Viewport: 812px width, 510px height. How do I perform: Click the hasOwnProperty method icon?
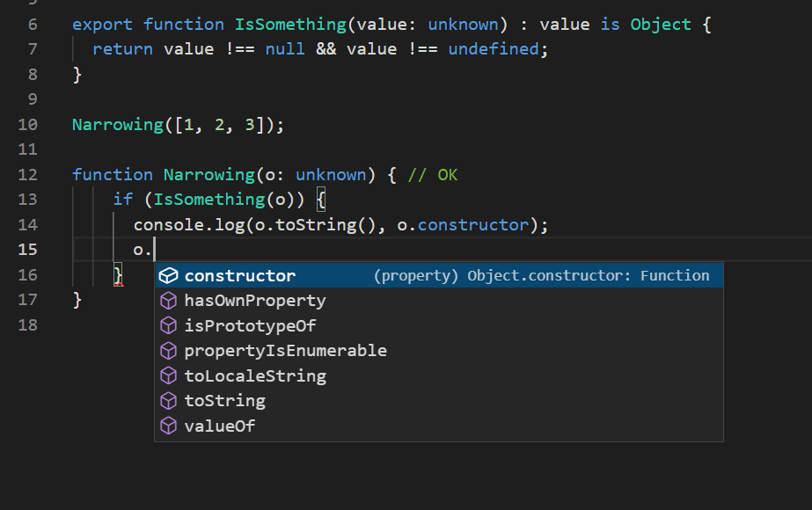(168, 301)
